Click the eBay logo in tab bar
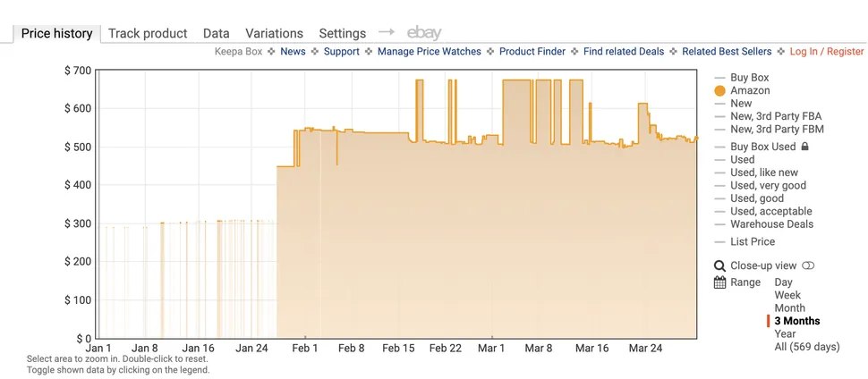868x379 pixels. coord(424,33)
